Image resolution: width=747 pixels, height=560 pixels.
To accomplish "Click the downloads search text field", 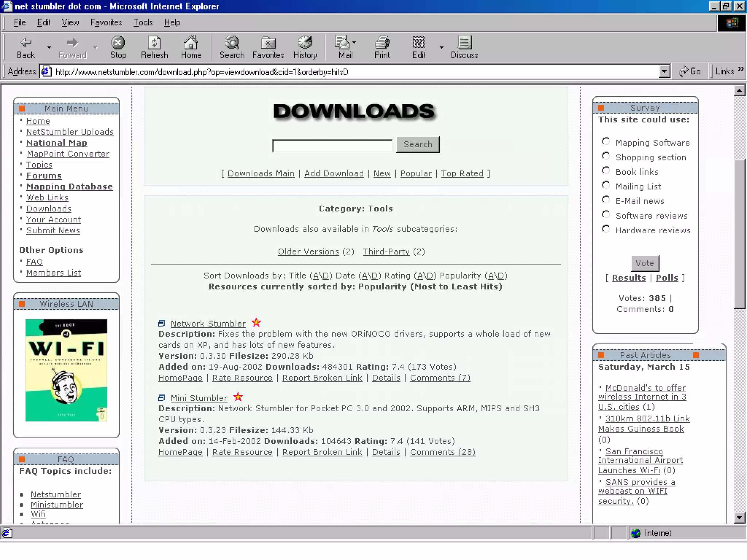I will coord(332,145).
